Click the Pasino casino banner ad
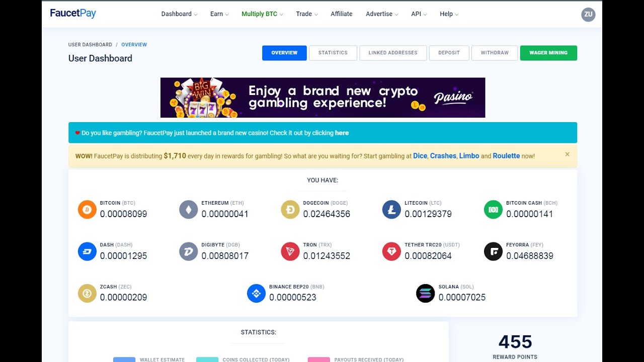The height and width of the screenshot is (362, 644). coord(323,98)
